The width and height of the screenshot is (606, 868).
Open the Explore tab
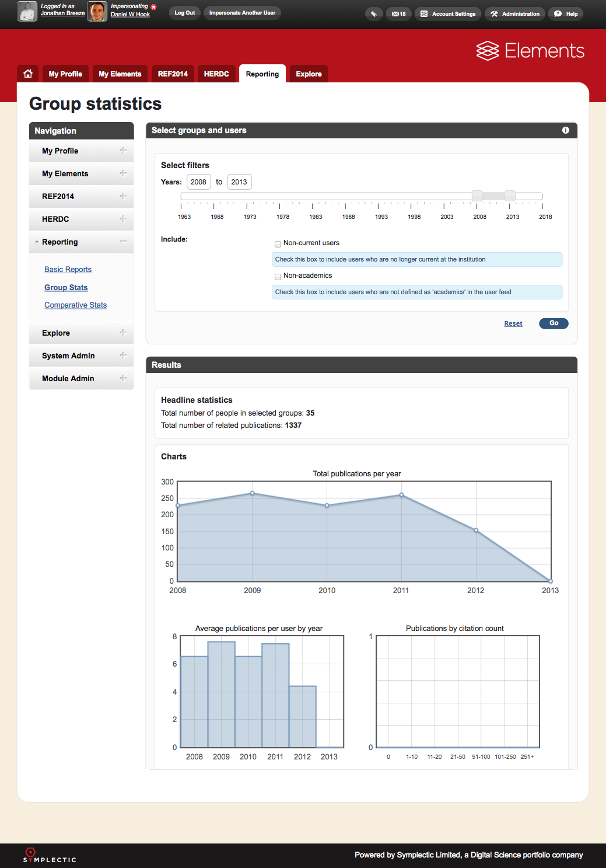(x=309, y=74)
